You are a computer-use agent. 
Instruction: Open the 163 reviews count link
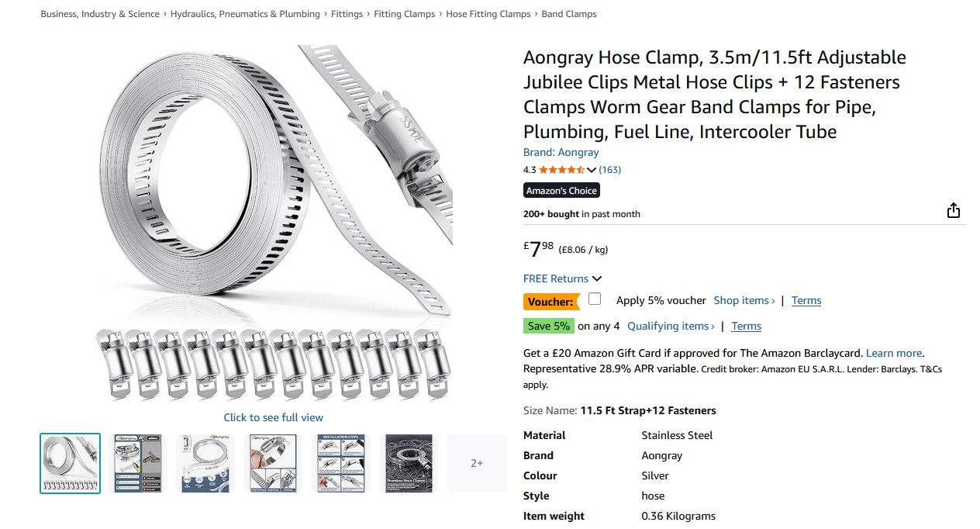point(610,170)
